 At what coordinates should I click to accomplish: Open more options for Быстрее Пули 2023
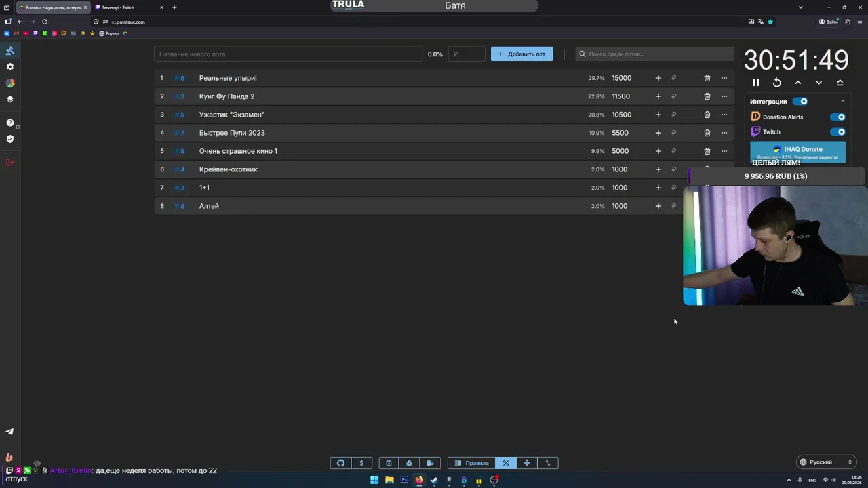click(x=724, y=133)
